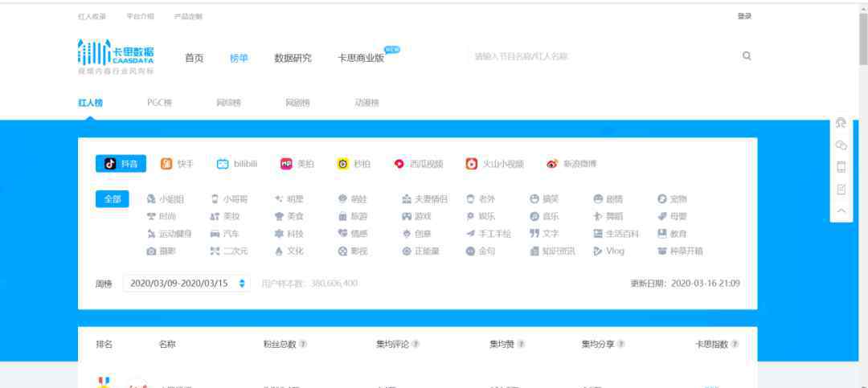Image resolution: width=868 pixels, height=388 pixels.
Task: Select the 美食 category
Action: click(289, 216)
